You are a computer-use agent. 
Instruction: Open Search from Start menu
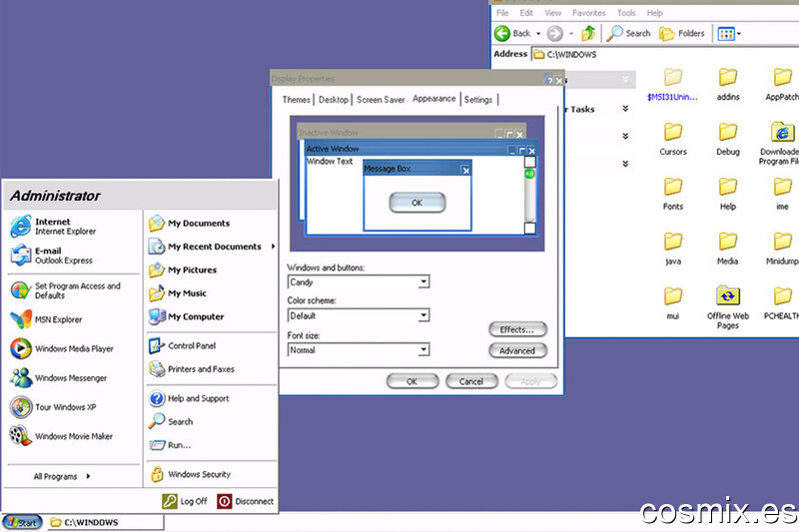171,421
